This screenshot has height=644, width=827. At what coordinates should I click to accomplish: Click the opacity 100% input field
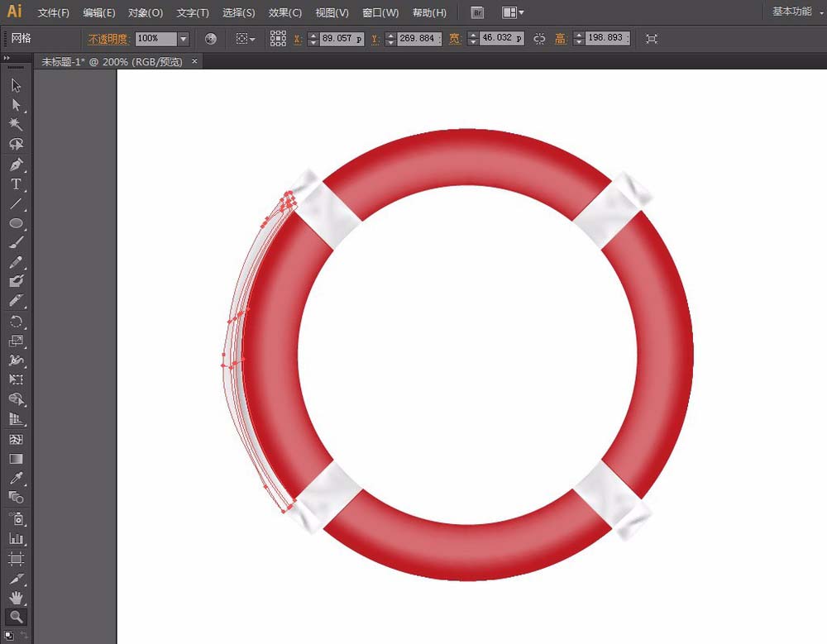pyautogui.click(x=156, y=39)
